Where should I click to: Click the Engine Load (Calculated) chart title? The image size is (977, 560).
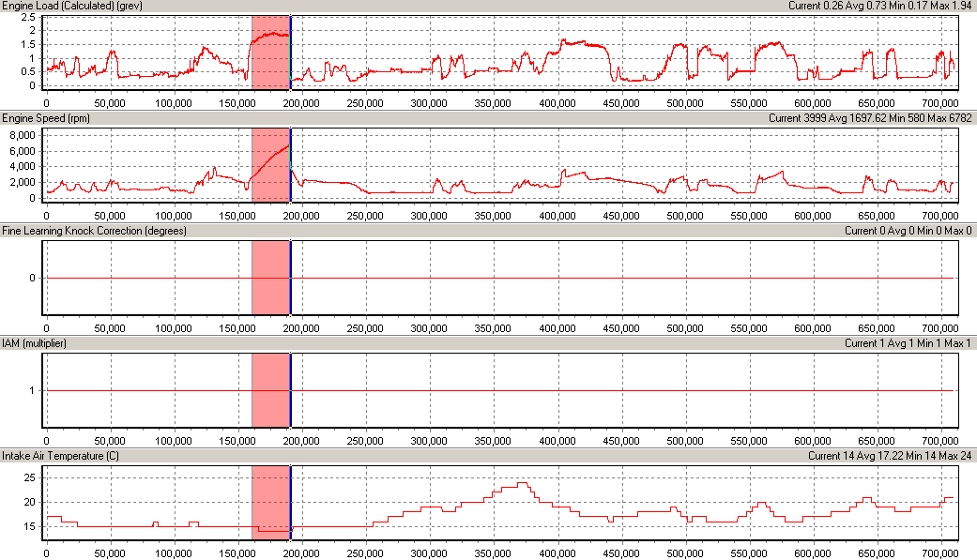(x=61, y=6)
